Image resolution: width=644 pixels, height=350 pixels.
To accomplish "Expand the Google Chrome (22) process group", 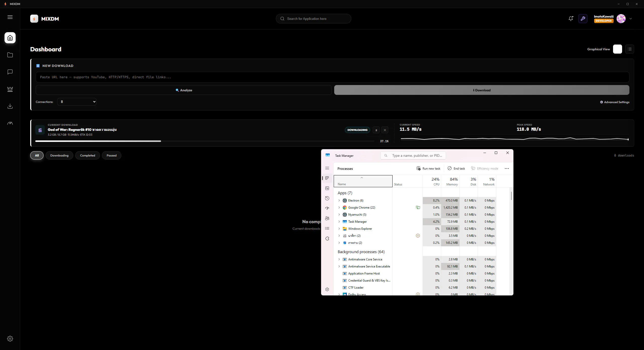I will (x=339, y=208).
